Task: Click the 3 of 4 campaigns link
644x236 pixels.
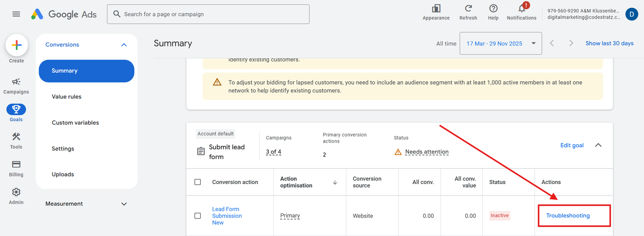Action: click(x=274, y=152)
